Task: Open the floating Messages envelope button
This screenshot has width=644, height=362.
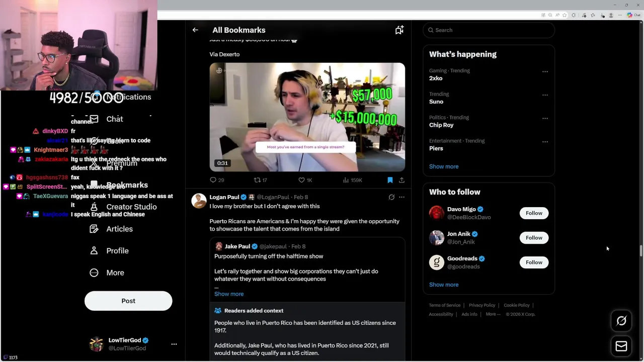Action: pos(621,346)
